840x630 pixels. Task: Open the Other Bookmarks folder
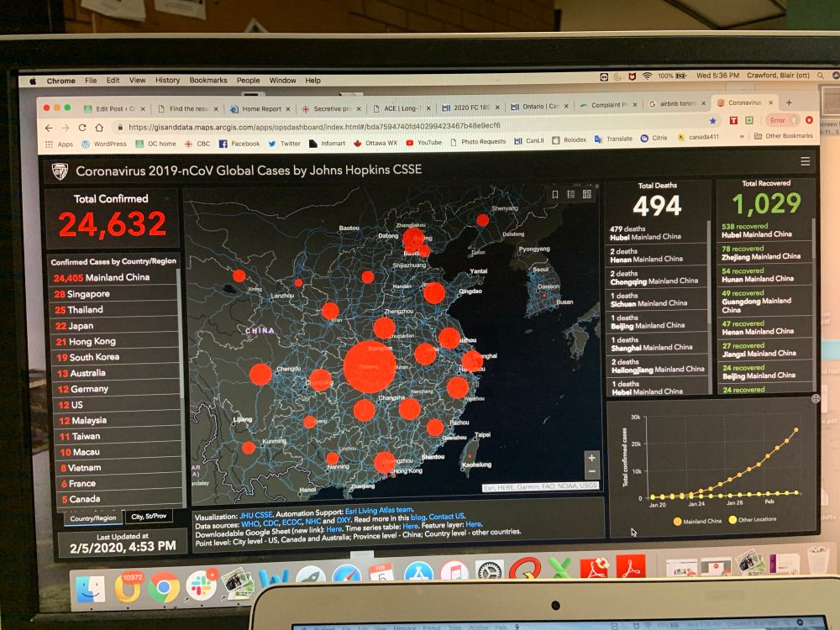point(783,136)
